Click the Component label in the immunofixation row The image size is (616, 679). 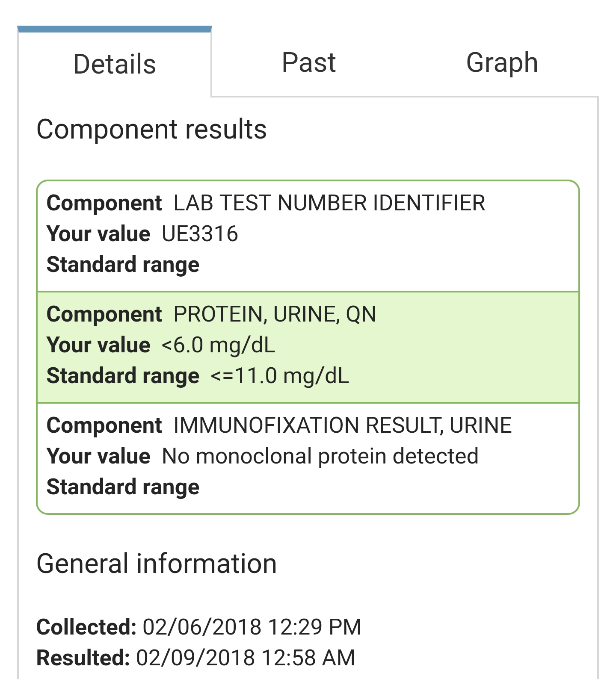pos(104,425)
